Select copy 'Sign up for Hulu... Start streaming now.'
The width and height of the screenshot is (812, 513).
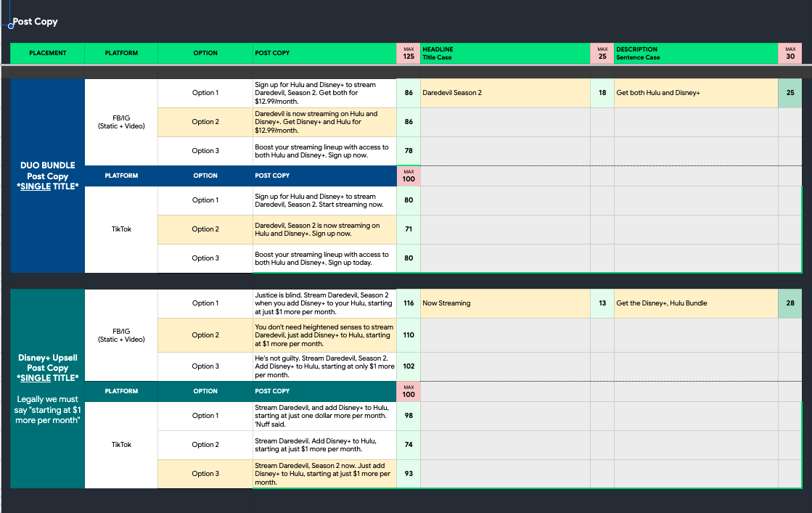(x=324, y=200)
